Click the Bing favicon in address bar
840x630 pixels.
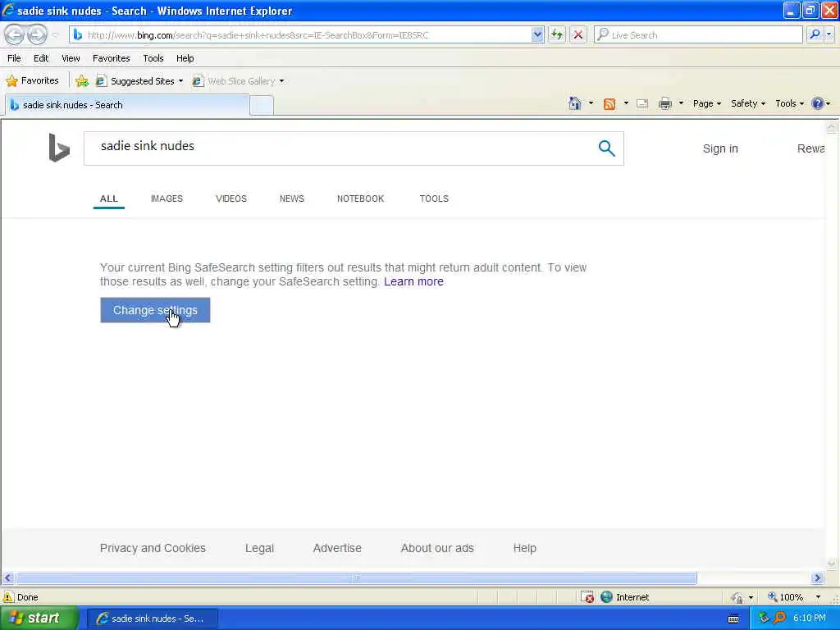[x=78, y=34]
